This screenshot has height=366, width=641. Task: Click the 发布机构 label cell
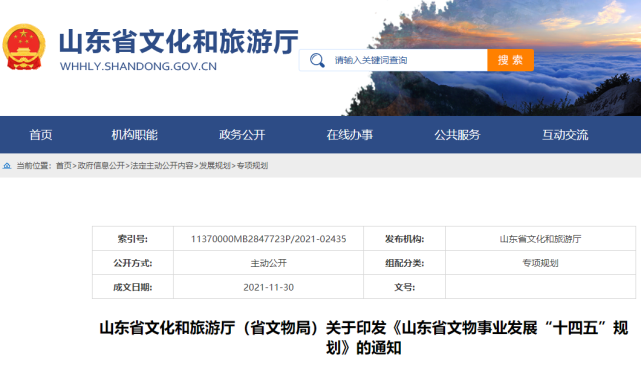[404, 239]
